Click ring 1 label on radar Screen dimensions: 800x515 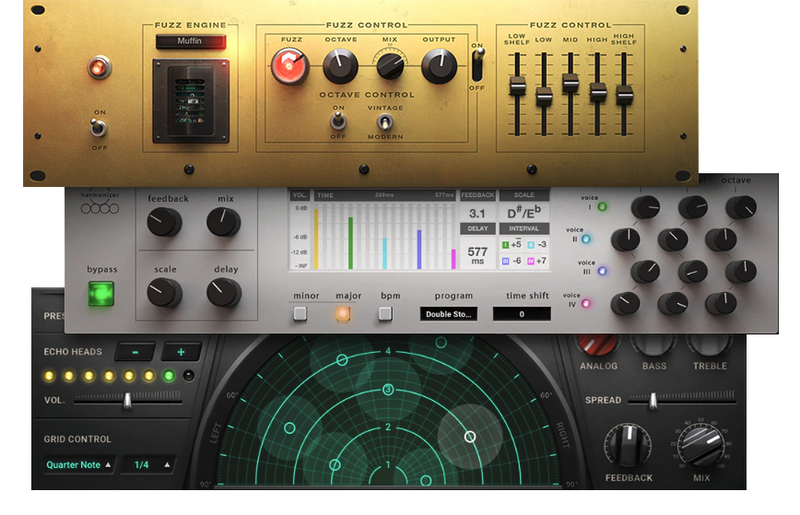[x=388, y=465]
